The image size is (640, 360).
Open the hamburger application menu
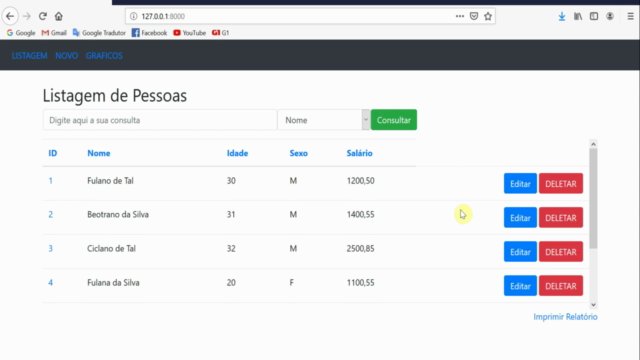(631, 16)
